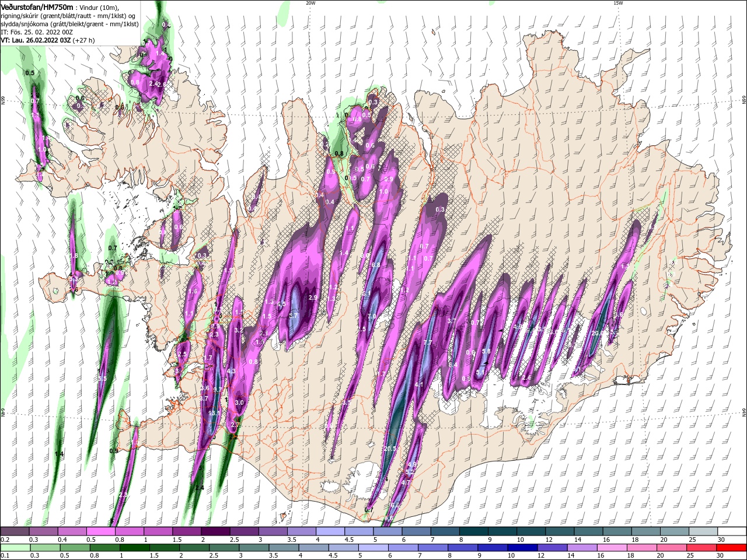Click the 4.1 value on the map
The width and height of the screenshot is (747, 560).
[418, 384]
